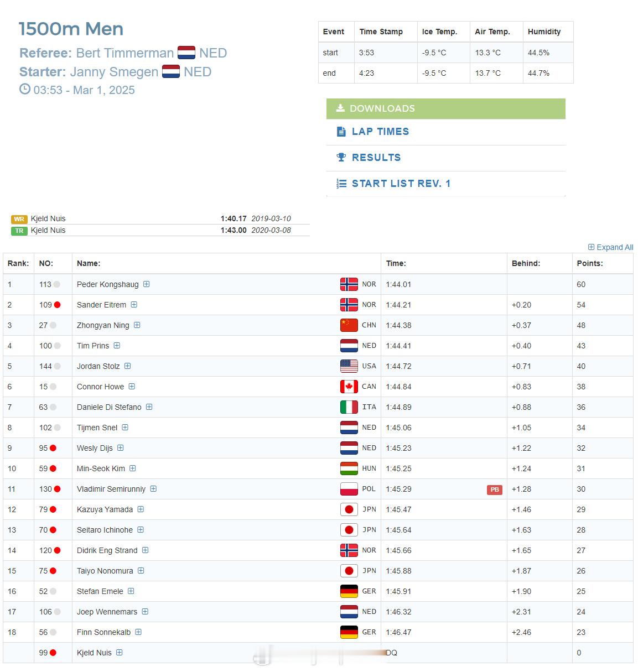Click the track record time 1:43.00
Viewport: 638px width, 672px height.
[234, 231]
